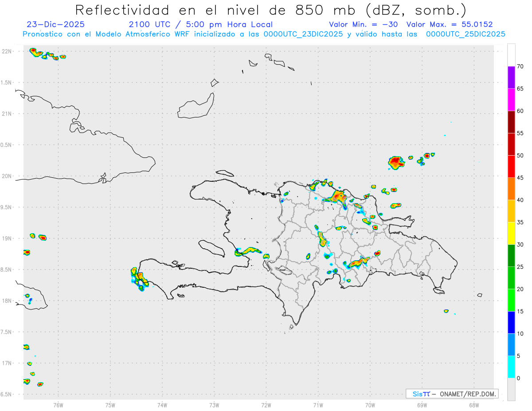Viewport: 532px width, 411px height.
Task: Pick the bright red 45-50 dBZ colorbar segment
Action: point(511,167)
